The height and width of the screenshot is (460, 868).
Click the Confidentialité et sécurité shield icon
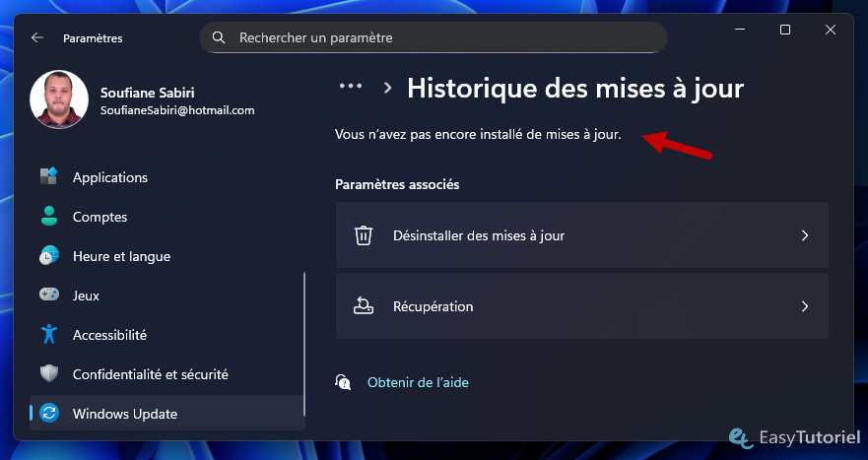(x=49, y=374)
